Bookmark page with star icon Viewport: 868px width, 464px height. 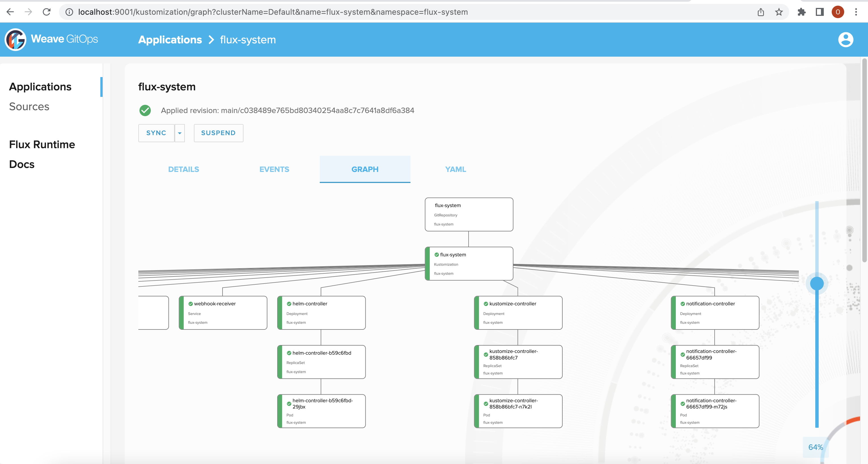(779, 12)
